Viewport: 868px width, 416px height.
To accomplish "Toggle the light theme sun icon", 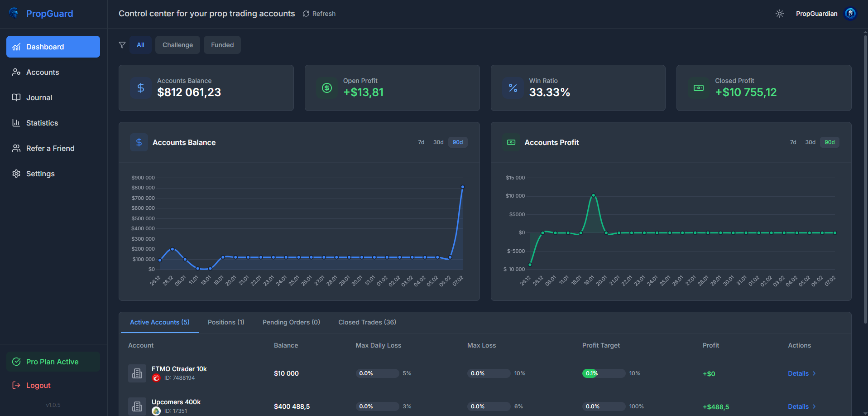I will pyautogui.click(x=779, y=14).
